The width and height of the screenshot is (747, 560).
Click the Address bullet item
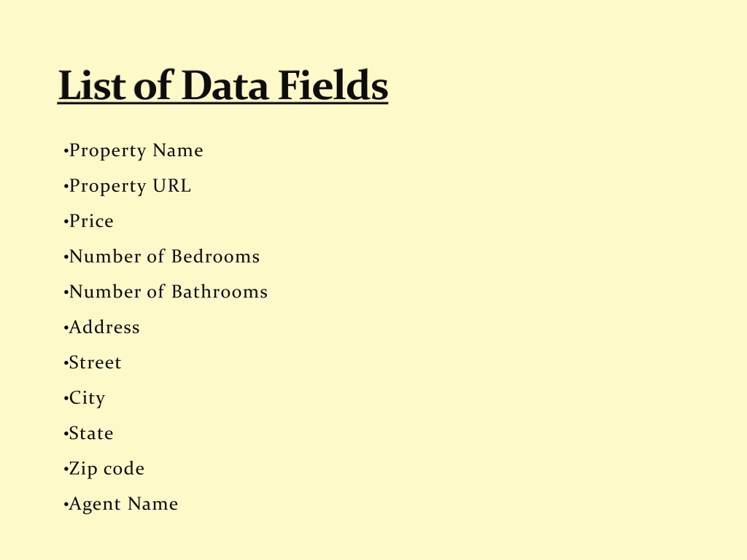pyautogui.click(x=101, y=327)
